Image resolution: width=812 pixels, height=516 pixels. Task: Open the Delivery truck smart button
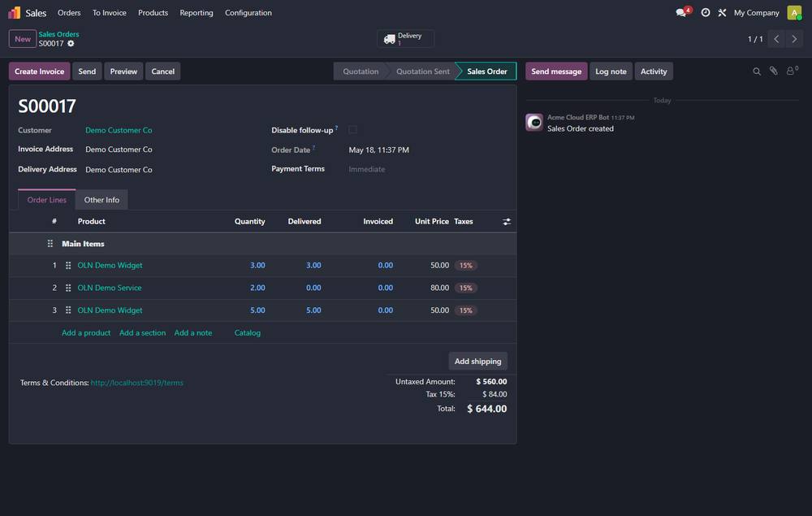coord(405,39)
